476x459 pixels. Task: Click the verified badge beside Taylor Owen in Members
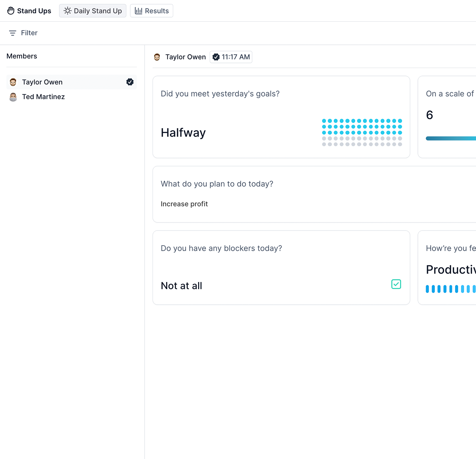coord(130,82)
